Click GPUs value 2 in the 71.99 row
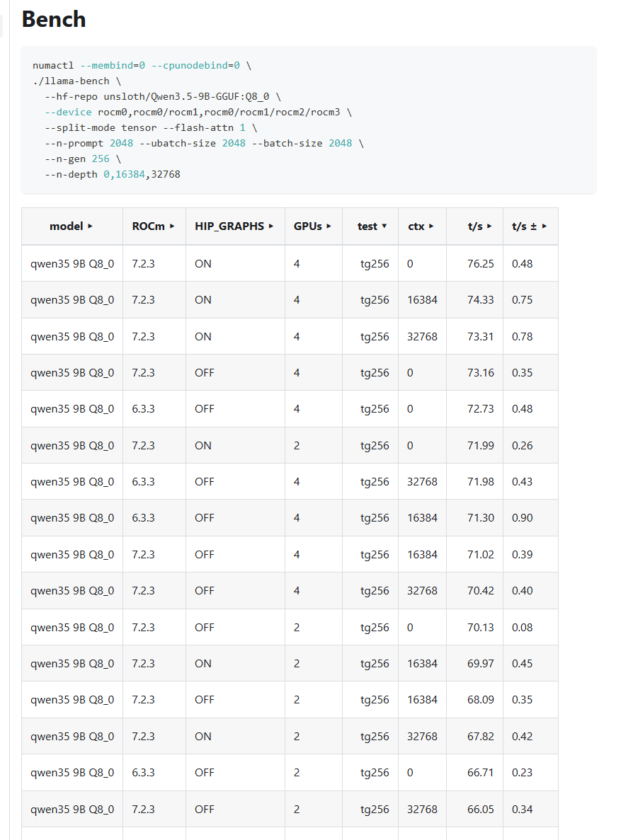621x840 pixels. click(297, 445)
